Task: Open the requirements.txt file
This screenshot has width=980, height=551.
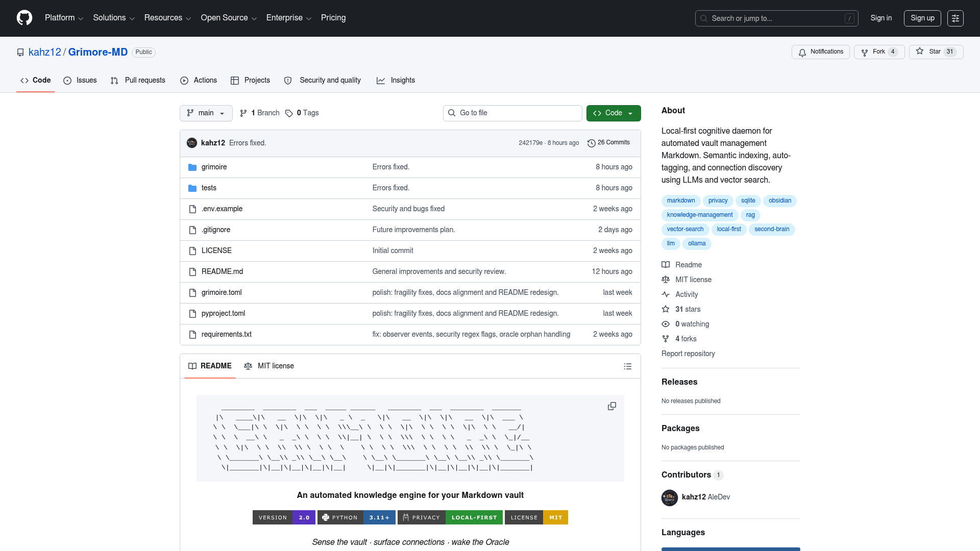Action: 227,334
